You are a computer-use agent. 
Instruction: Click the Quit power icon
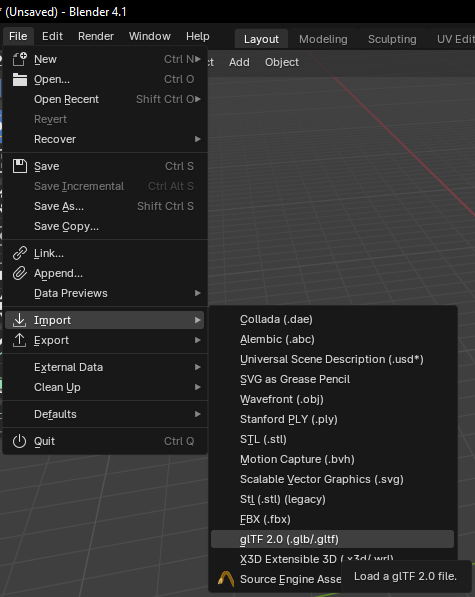click(x=20, y=441)
